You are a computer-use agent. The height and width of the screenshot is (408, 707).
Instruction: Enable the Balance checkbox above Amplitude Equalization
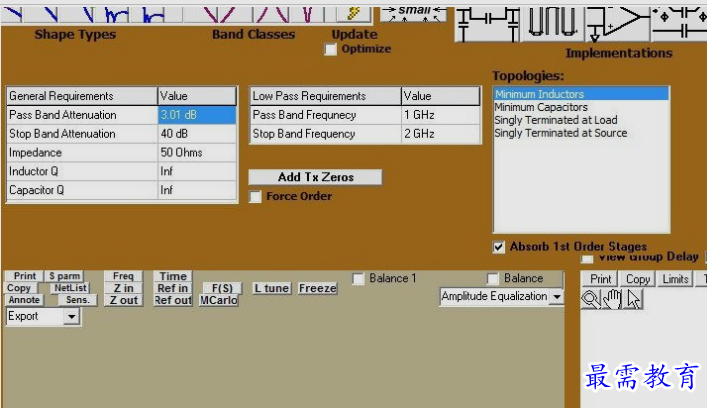493,279
